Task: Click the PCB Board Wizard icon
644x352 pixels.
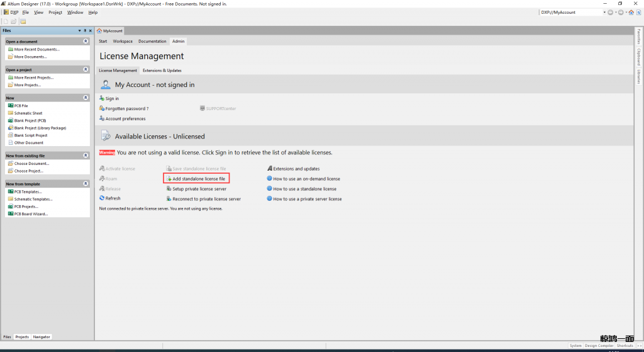Action: point(10,214)
